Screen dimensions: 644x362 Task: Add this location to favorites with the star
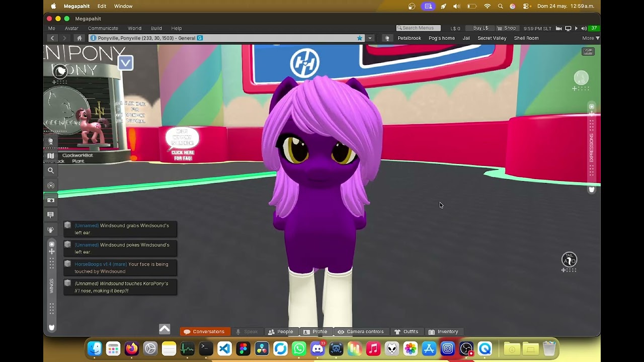coord(359,38)
